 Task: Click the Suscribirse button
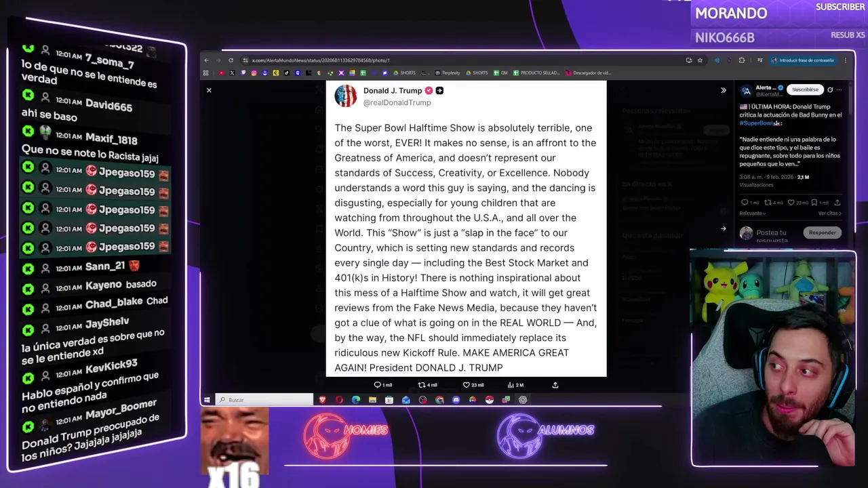[x=805, y=89]
